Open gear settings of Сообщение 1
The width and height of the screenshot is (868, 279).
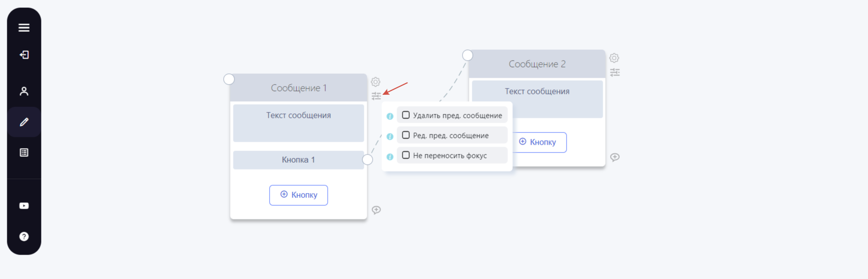[376, 82]
